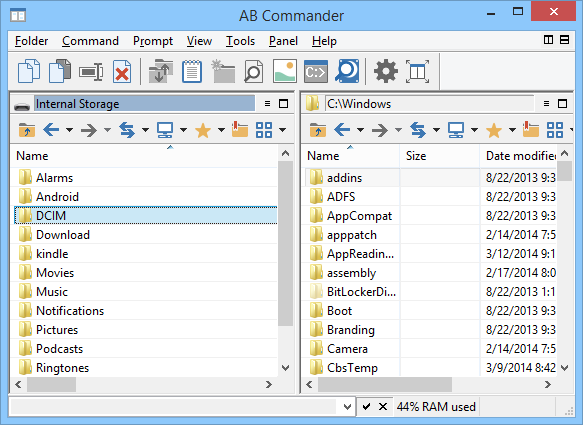The height and width of the screenshot is (425, 583).
Task: Open the left panel Back history dropdown
Action: pos(69,130)
